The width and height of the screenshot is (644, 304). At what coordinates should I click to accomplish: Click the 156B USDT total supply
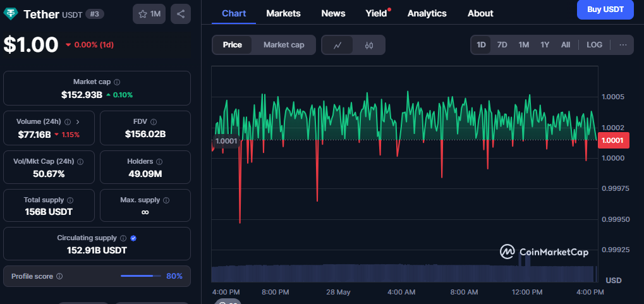point(49,212)
